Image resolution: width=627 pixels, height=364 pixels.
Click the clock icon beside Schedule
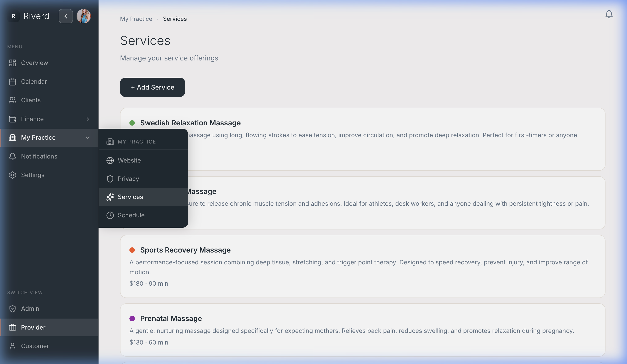point(110,215)
